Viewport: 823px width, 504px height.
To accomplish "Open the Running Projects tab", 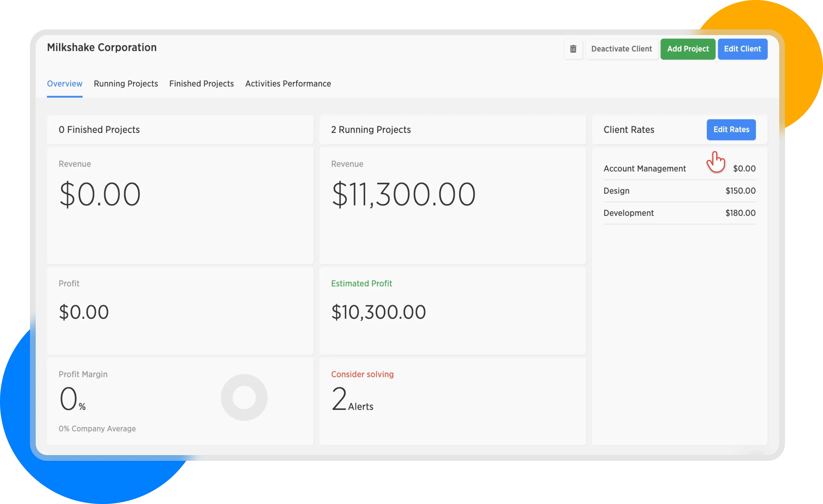I will click(x=126, y=84).
